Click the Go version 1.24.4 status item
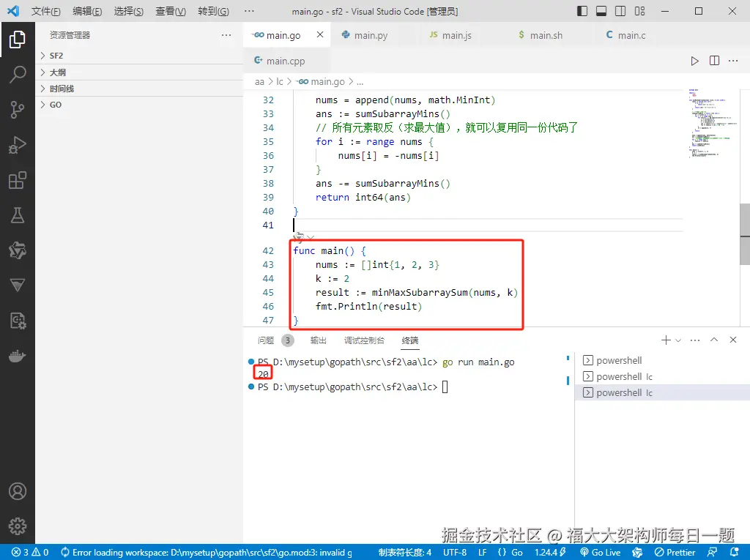The width and height of the screenshot is (750, 560). 550,552
